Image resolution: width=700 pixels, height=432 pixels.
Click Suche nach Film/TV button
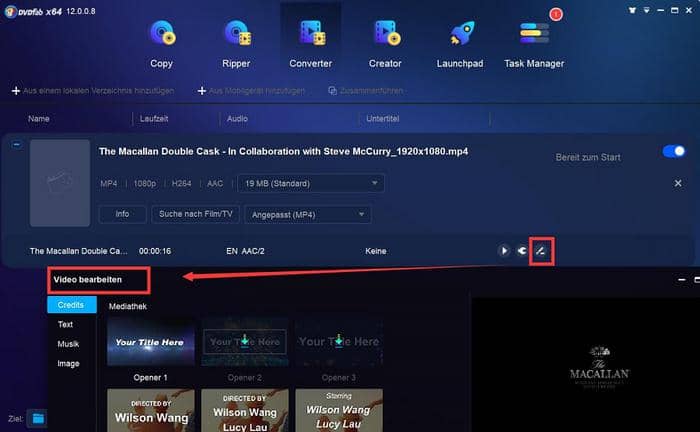[x=194, y=214]
